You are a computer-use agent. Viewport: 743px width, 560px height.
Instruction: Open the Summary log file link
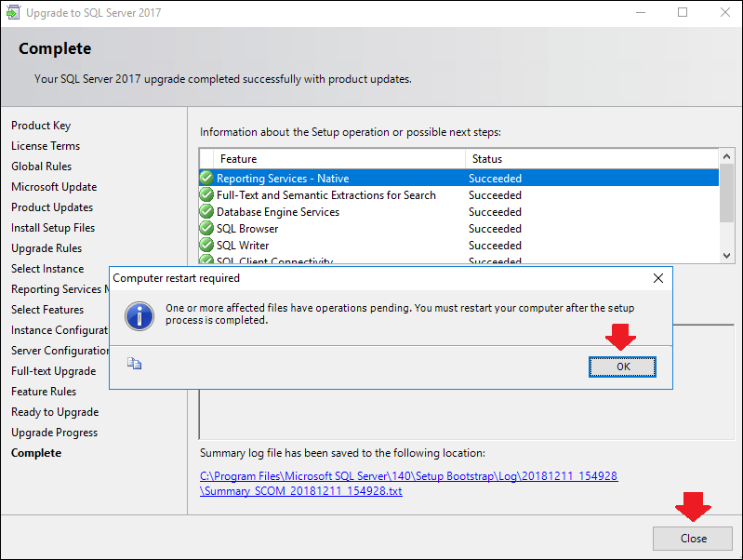[408, 483]
